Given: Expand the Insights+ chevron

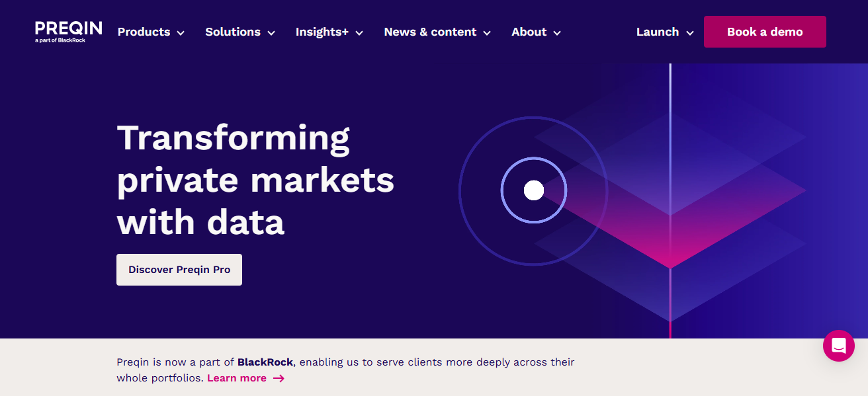Looking at the screenshot, I should tap(359, 33).
